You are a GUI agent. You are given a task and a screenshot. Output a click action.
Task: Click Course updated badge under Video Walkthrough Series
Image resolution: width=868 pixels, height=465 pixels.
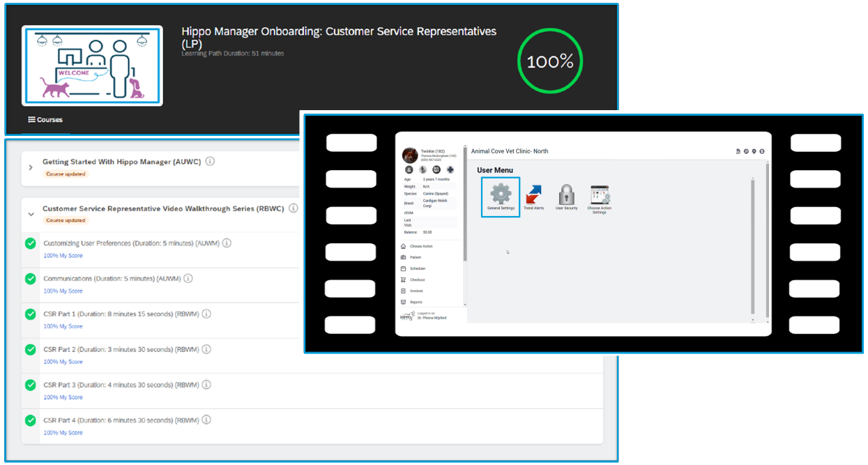tap(66, 220)
